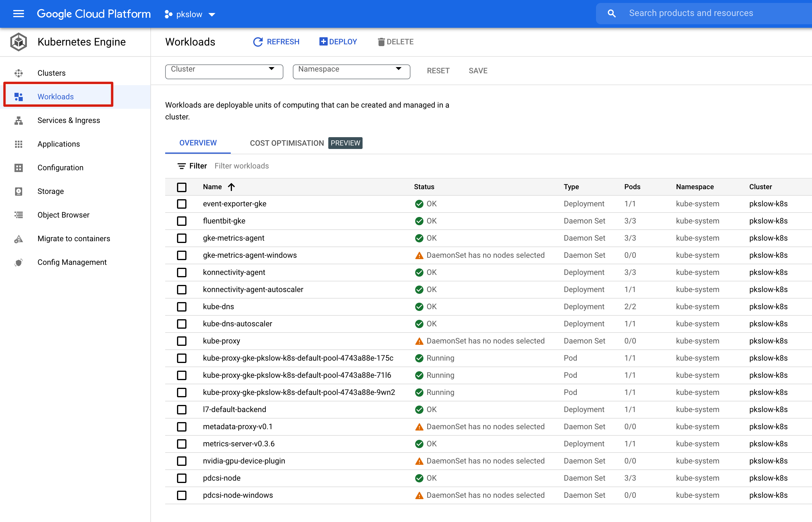
Task: Click the Kubernetes Engine hexagon logo
Action: point(19,42)
